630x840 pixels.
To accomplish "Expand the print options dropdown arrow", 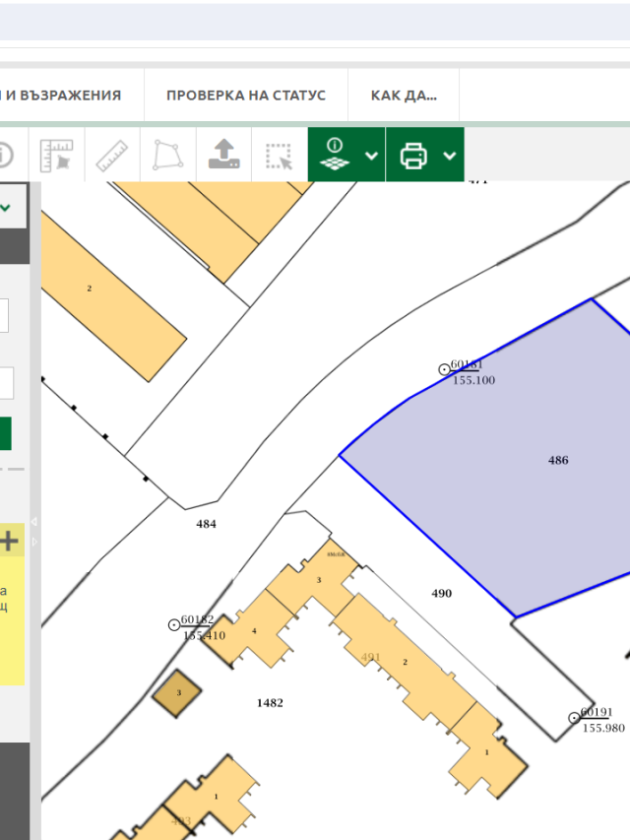I will click(450, 156).
